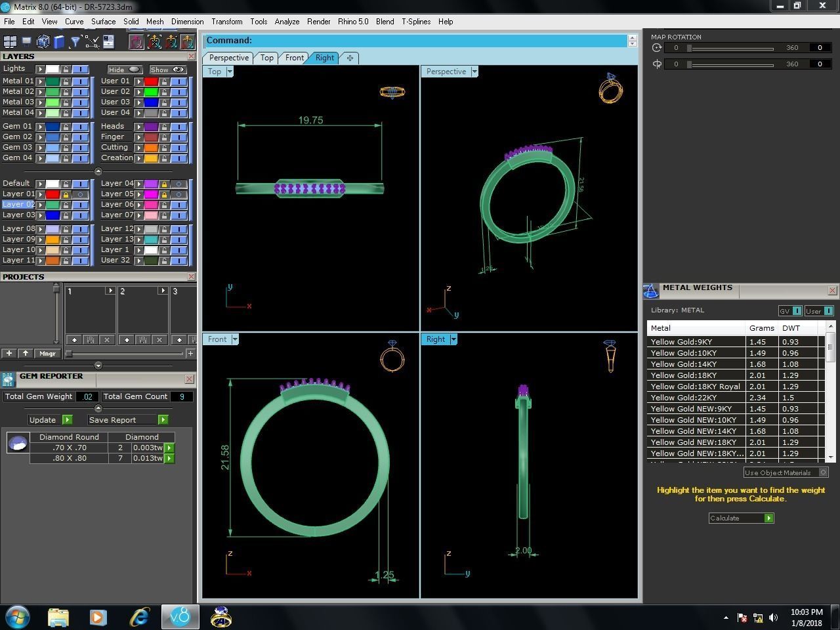Open the T-Splines menu

(x=416, y=22)
